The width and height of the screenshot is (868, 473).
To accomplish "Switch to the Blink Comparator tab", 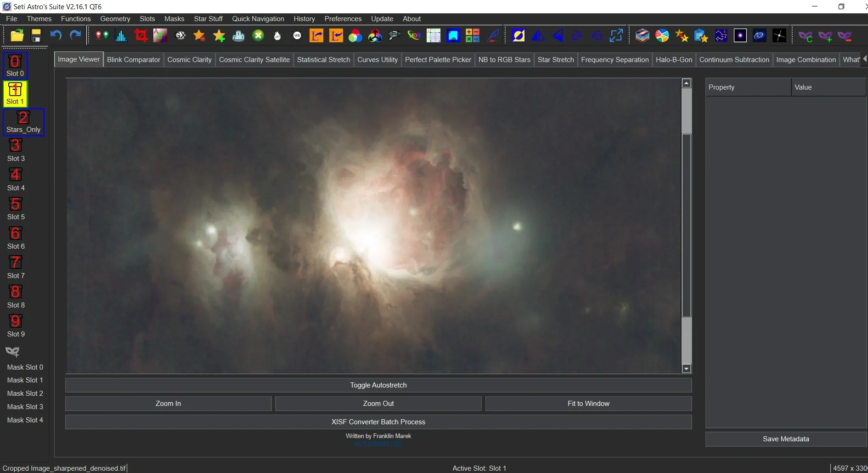I will click(x=134, y=59).
